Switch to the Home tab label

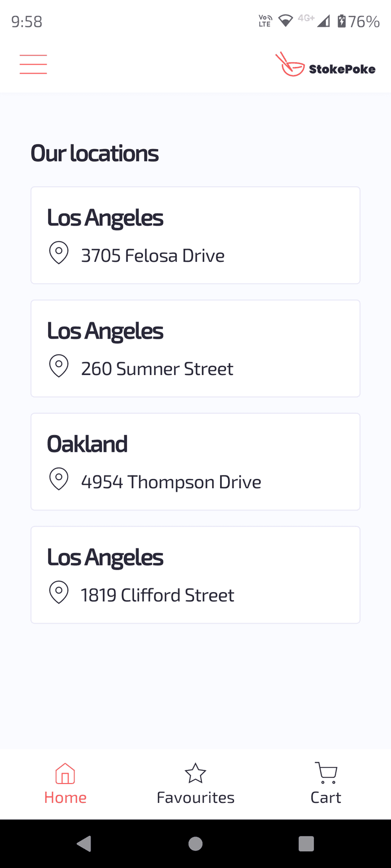coord(65,797)
